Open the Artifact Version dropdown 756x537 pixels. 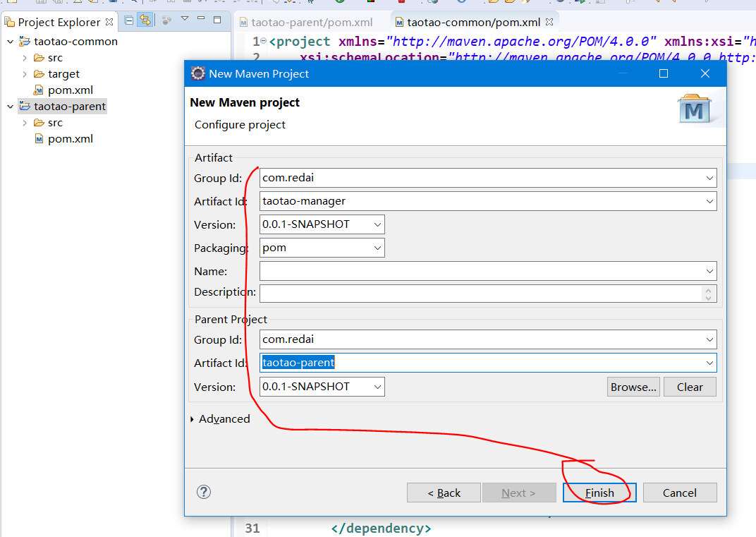pos(377,224)
